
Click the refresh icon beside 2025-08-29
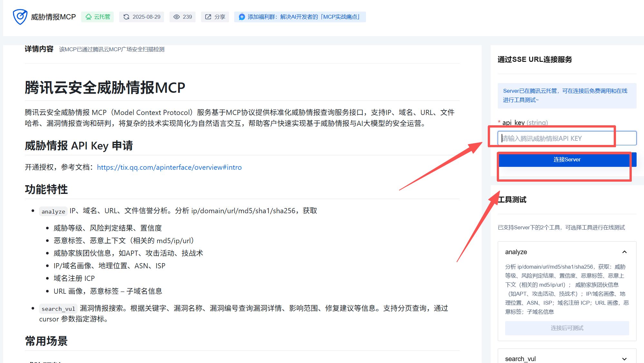[x=126, y=17]
